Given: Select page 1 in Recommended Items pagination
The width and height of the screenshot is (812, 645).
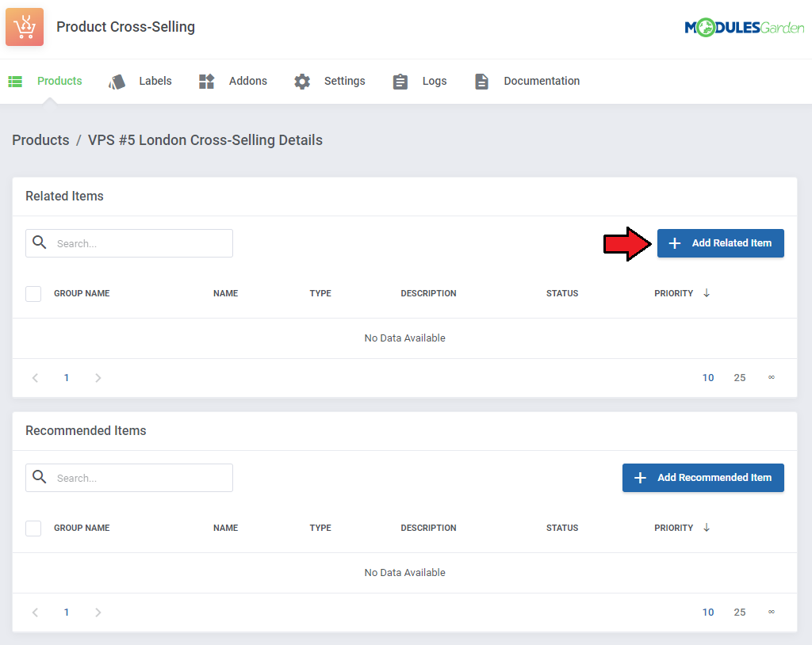Looking at the screenshot, I should click(67, 613).
